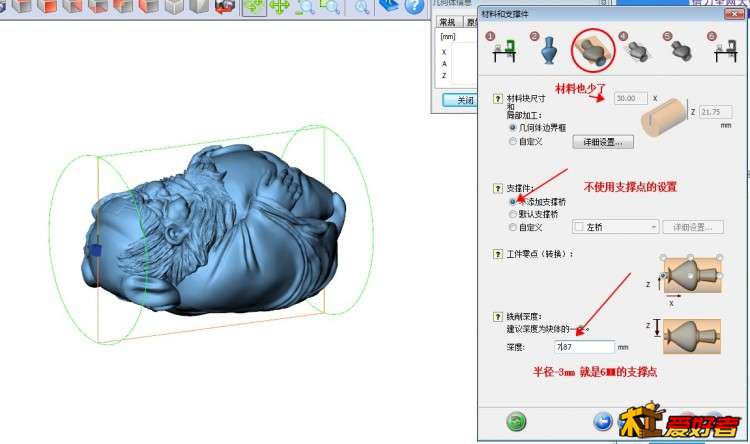Open wizard step 1 machine icon

coord(502,51)
